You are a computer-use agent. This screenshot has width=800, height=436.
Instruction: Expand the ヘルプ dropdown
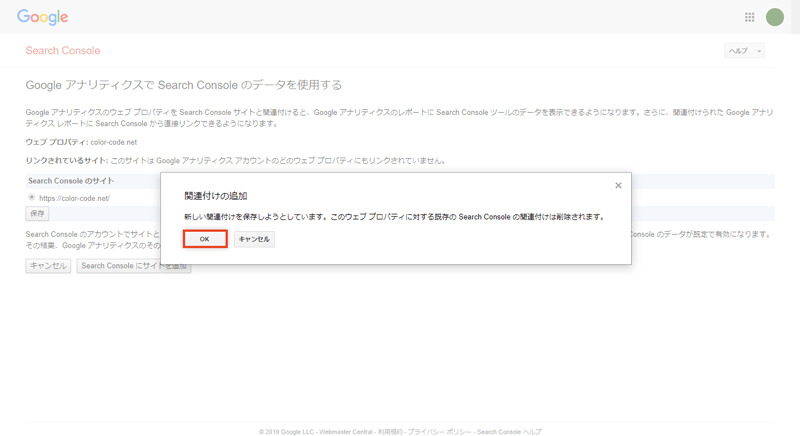click(744, 50)
